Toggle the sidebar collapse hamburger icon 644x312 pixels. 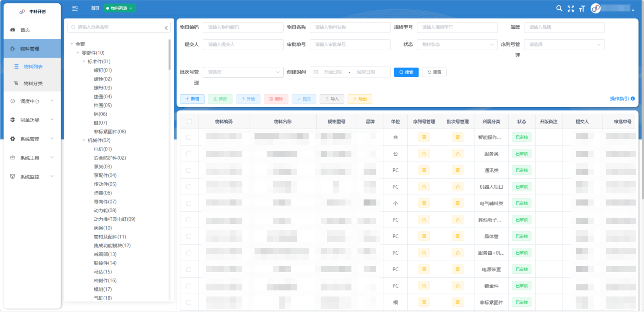click(x=75, y=8)
